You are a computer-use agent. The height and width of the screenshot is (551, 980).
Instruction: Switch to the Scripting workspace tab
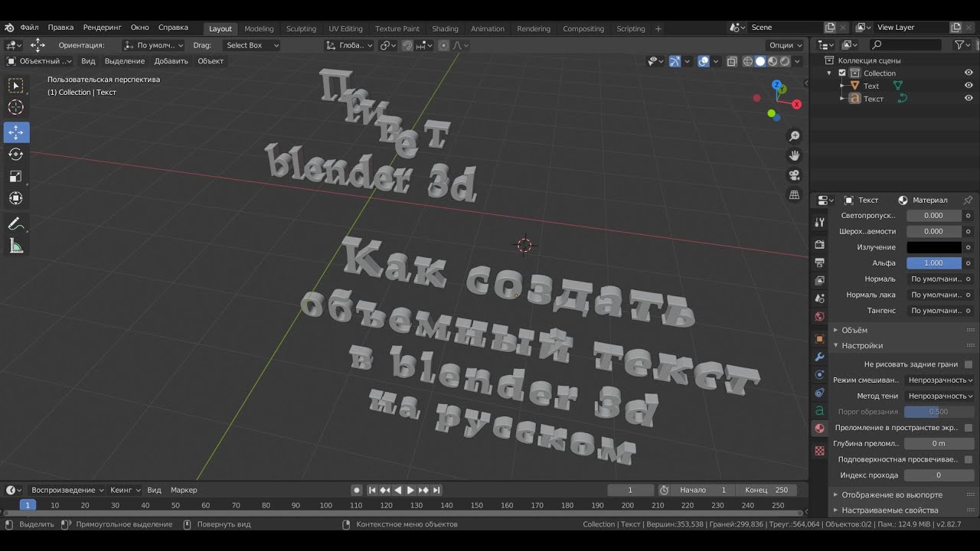coord(631,28)
